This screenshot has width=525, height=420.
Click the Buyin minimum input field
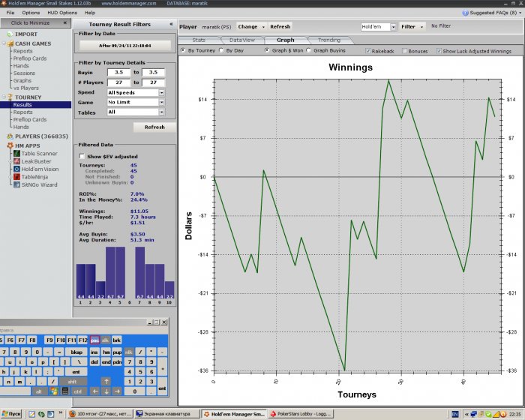pos(118,73)
